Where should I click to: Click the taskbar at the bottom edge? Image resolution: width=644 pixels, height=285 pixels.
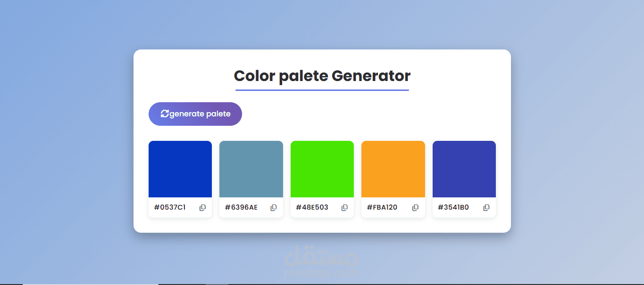(x=322, y=283)
